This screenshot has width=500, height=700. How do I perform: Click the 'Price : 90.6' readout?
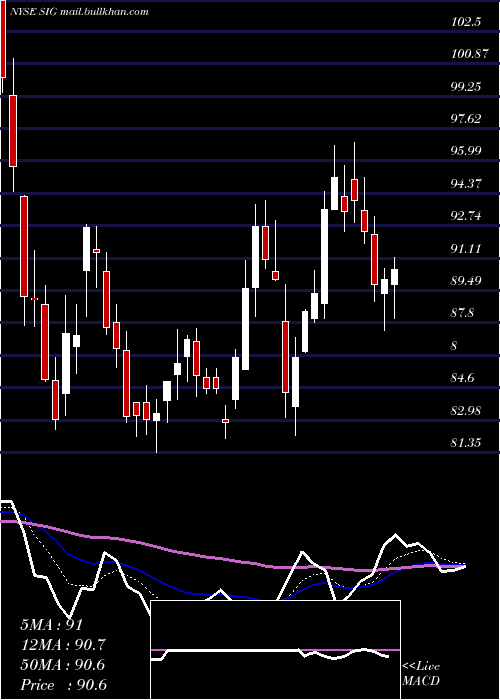(x=64, y=685)
